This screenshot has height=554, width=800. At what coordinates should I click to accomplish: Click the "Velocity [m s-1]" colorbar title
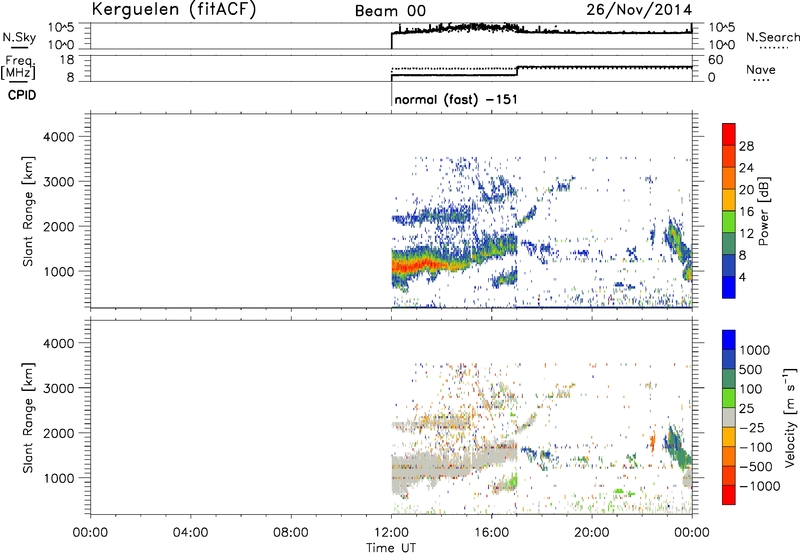(790, 417)
